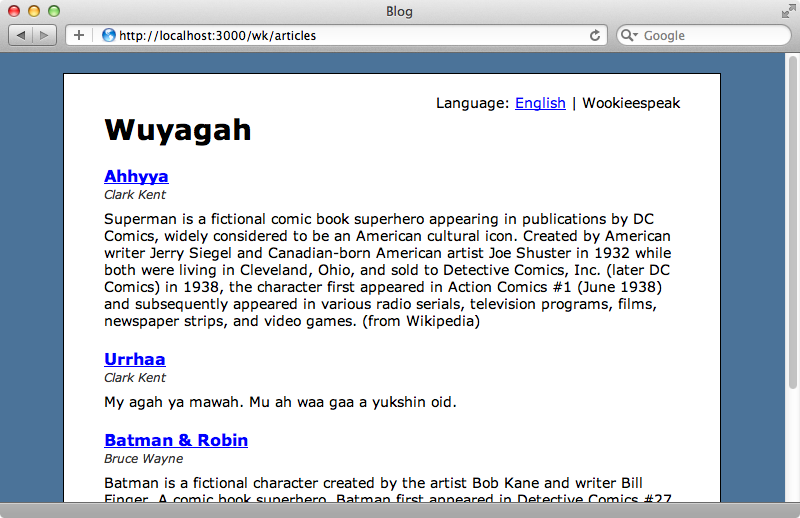Image resolution: width=800 pixels, height=518 pixels.
Task: Click the localhost:3000/wk/articles address field
Action: click(336, 35)
